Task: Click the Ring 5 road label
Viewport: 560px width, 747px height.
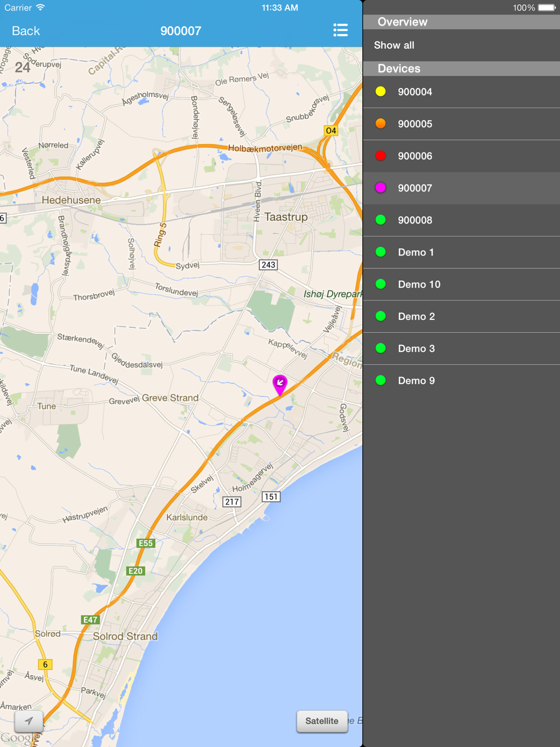Action: (161, 235)
